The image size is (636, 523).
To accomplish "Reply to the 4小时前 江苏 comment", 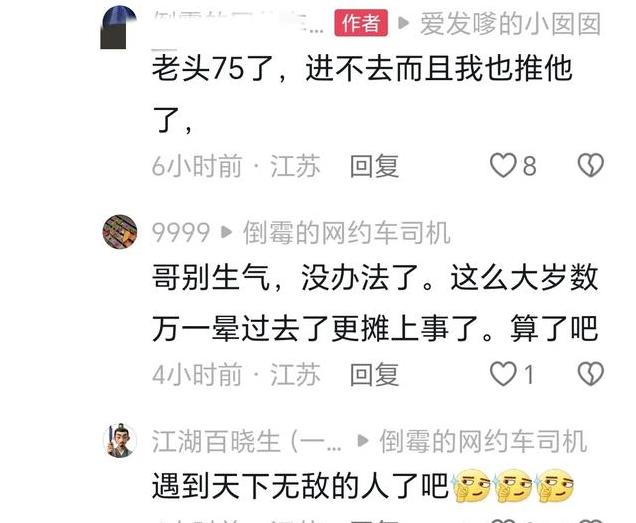I will [x=374, y=374].
